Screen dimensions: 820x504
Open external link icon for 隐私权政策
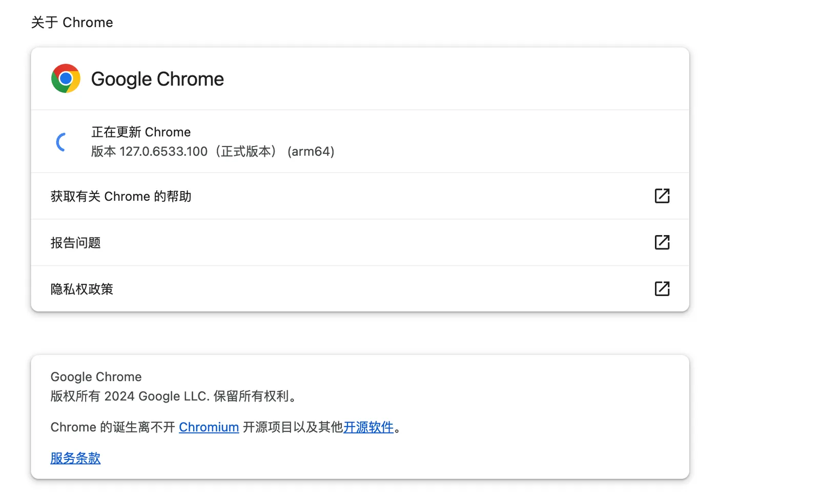(x=662, y=289)
